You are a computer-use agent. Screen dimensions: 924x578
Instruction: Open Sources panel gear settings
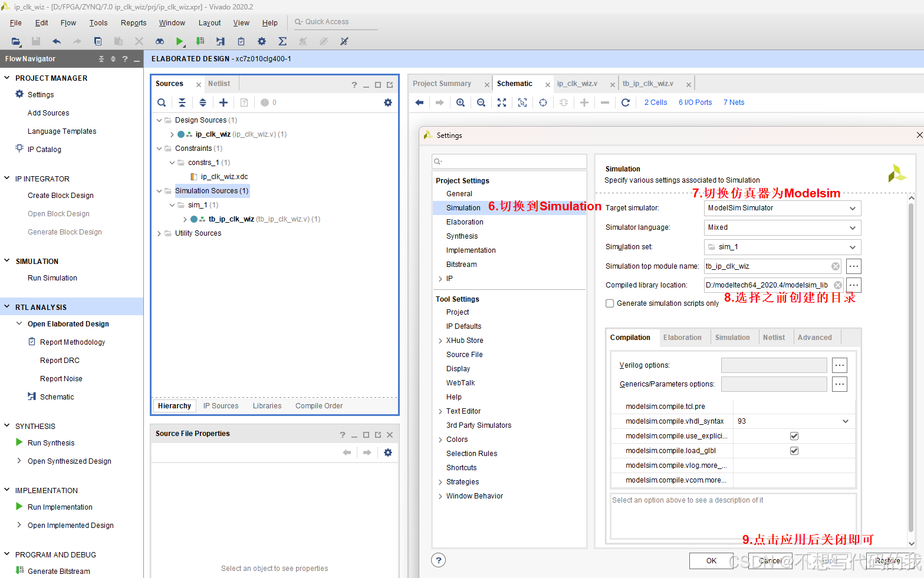point(388,103)
